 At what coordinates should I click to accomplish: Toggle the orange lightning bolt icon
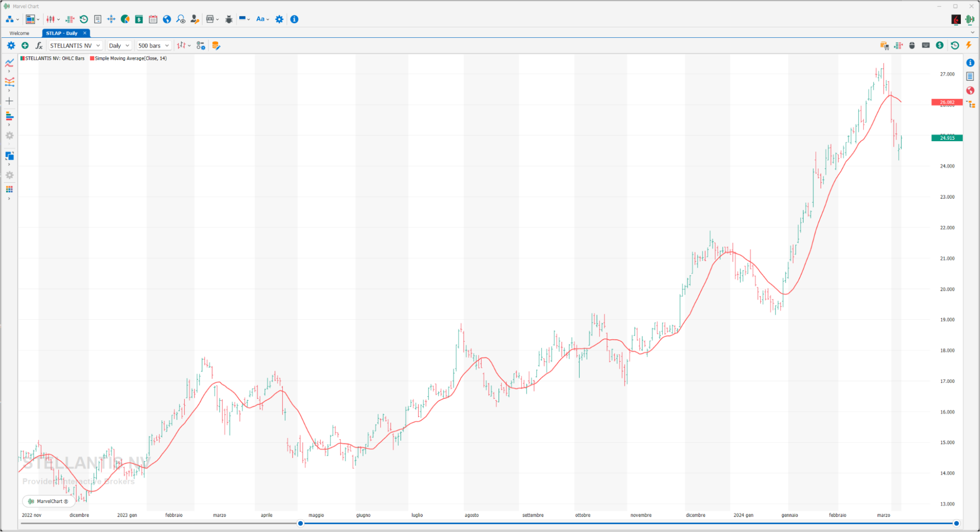969,46
